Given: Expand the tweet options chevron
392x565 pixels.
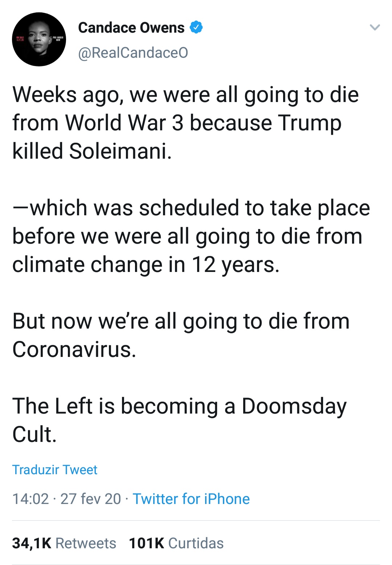Looking at the screenshot, I should (374, 27).
